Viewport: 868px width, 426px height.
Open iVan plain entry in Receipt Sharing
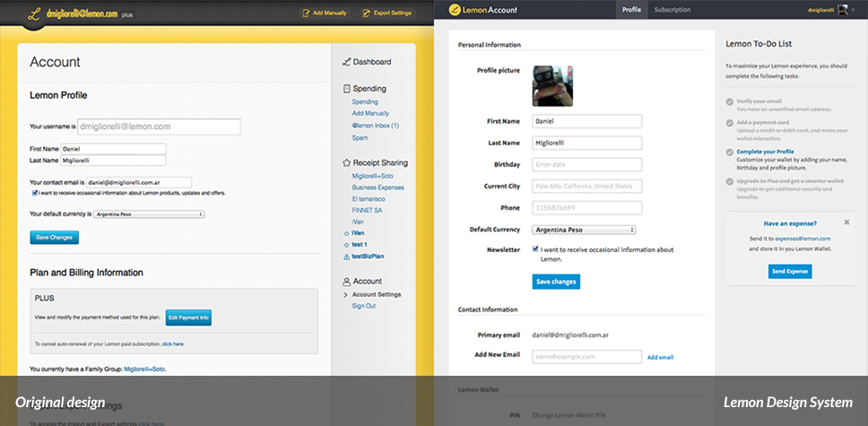click(358, 222)
